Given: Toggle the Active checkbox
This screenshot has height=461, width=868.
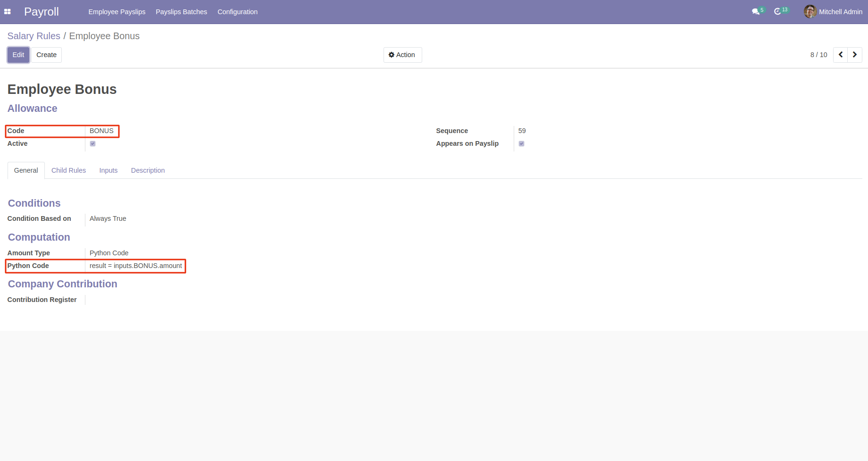Looking at the screenshot, I should click(92, 143).
